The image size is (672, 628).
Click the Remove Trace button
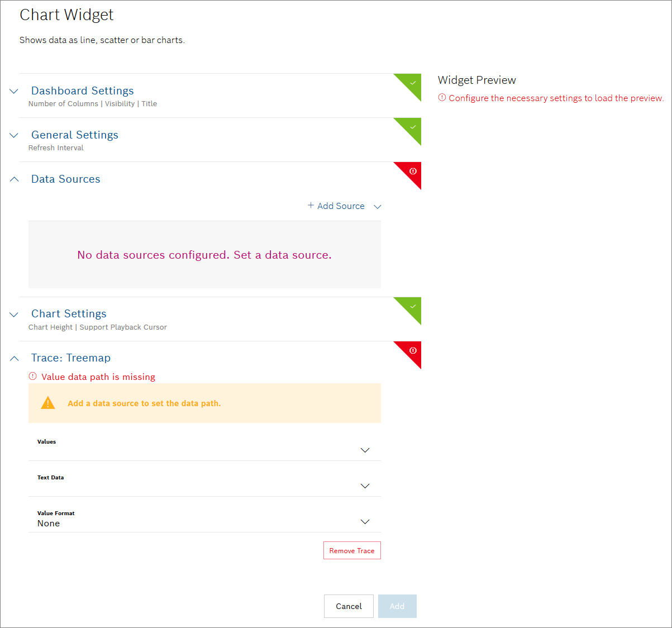[352, 550]
